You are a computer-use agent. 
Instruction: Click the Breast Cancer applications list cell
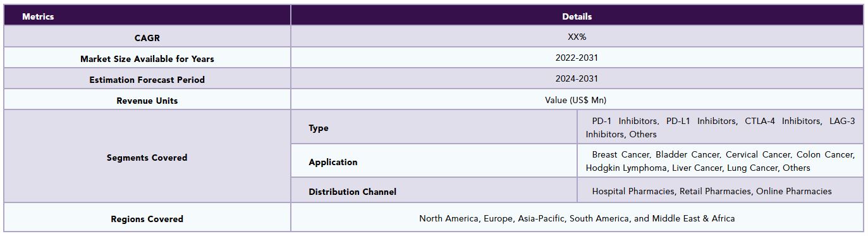[720, 161]
